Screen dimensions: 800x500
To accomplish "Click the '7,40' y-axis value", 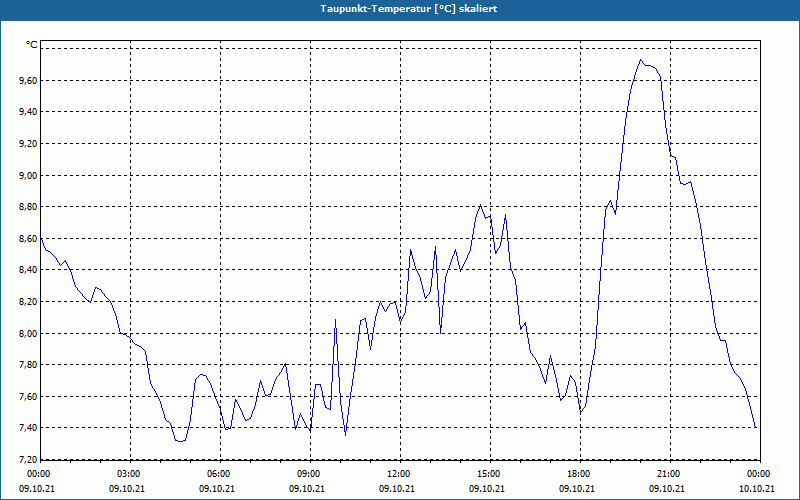I will tap(28, 428).
